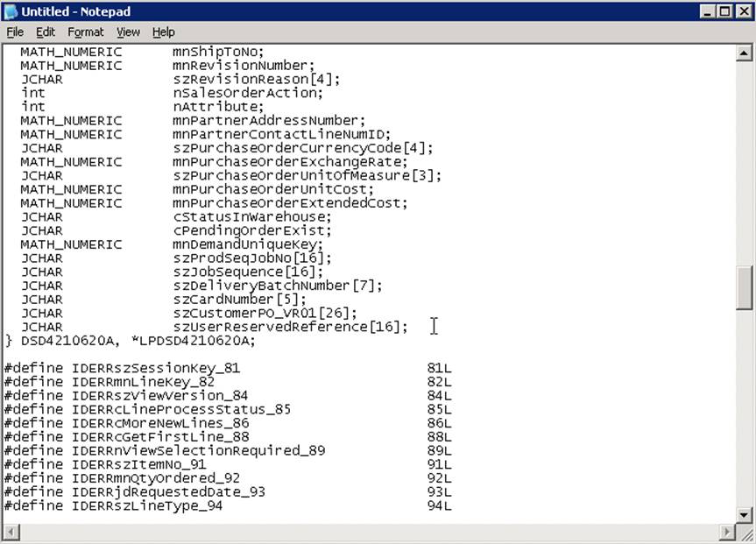This screenshot has height=544, width=756.
Task: Click the text *LPDSD4210620A;
Action: [193, 341]
